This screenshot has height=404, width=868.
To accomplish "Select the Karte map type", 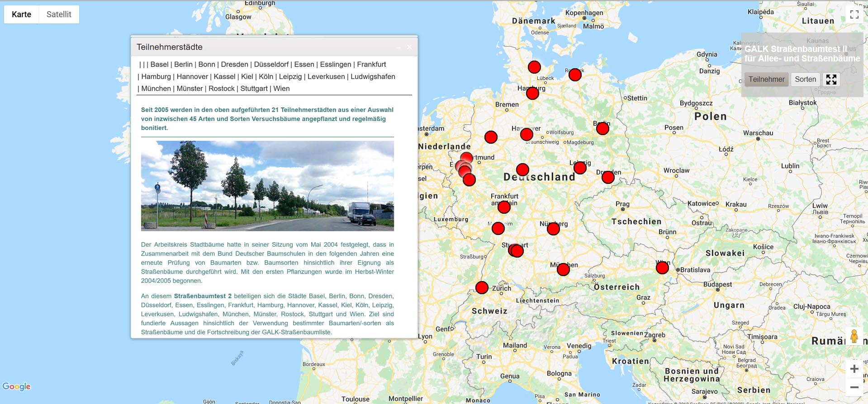I will coord(21,14).
